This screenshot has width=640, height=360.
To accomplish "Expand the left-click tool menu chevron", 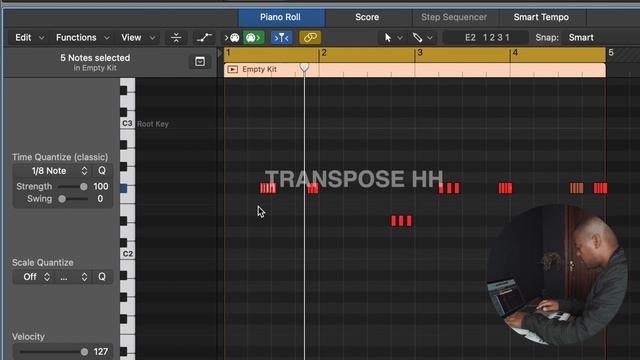I will pyautogui.click(x=400, y=38).
